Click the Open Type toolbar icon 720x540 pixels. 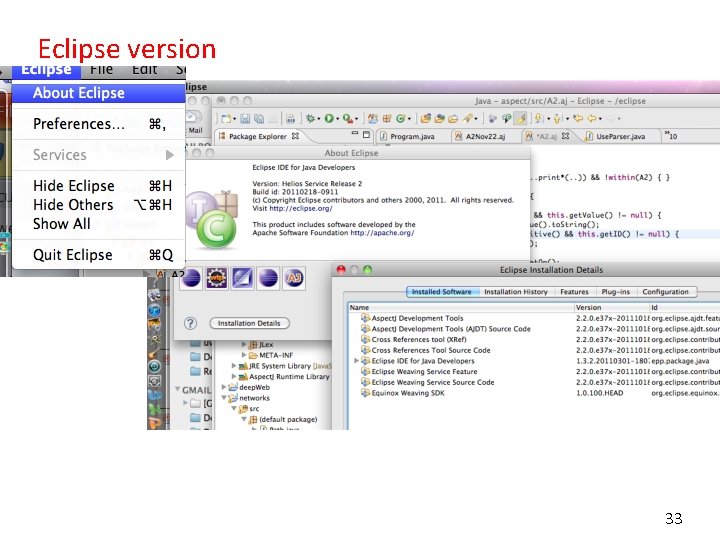coord(425,118)
